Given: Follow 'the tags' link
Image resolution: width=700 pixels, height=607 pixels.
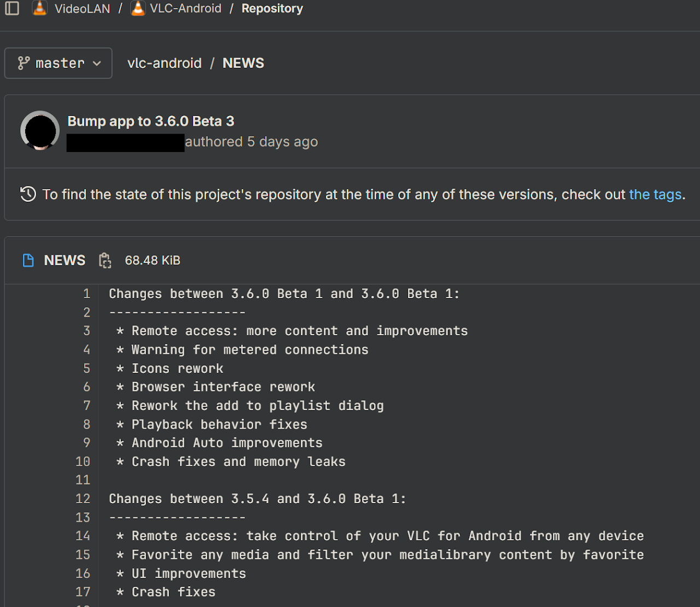Looking at the screenshot, I should 655,194.
